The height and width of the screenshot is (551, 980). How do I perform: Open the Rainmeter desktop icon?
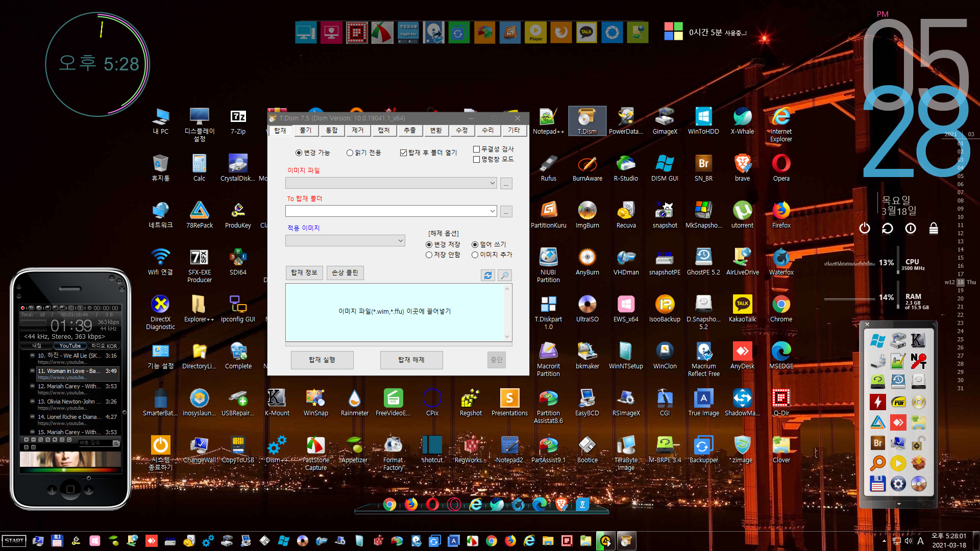[355, 404]
